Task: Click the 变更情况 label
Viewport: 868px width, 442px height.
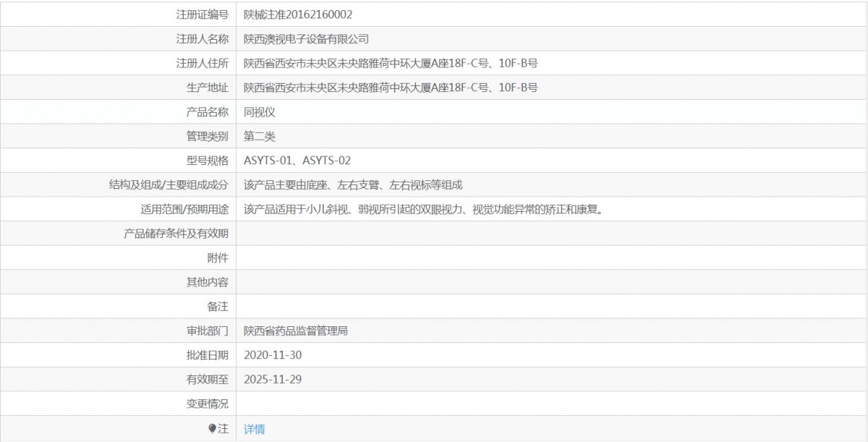Action: [207, 404]
